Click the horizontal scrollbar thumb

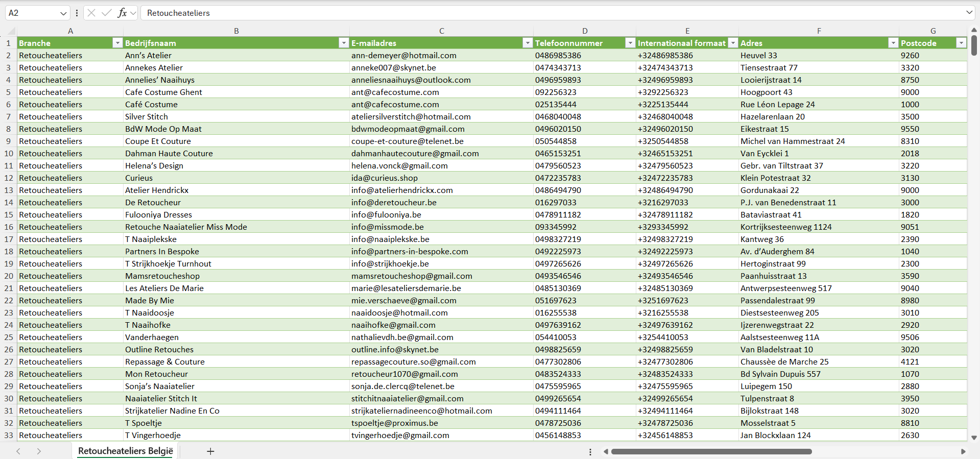click(x=711, y=452)
